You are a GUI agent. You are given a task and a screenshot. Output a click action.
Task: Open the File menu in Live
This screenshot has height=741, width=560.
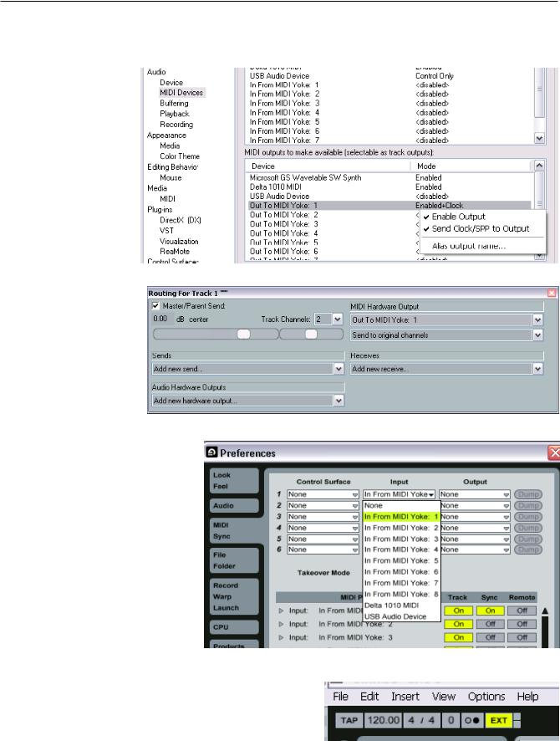point(340,697)
